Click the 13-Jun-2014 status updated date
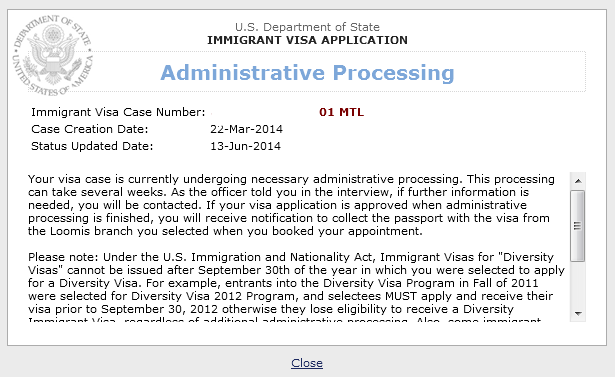Screen dimensions: 615x377 tap(246, 146)
